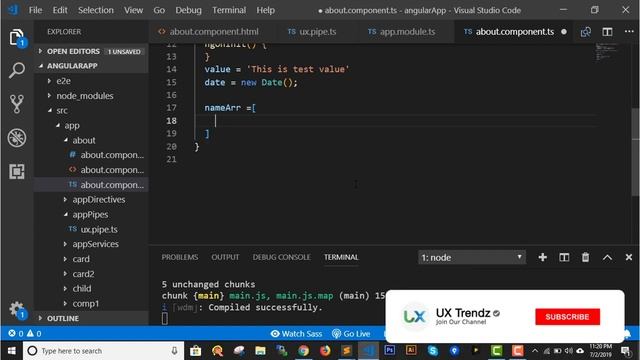Expand the Outline section
The width and height of the screenshot is (640, 360).
[x=62, y=318]
